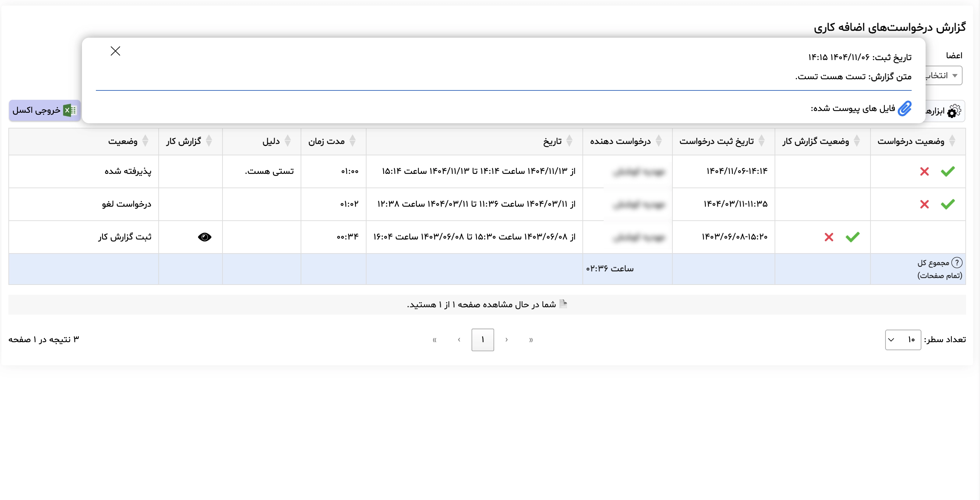Approve the first overtime request with green checkmark

[947, 171]
